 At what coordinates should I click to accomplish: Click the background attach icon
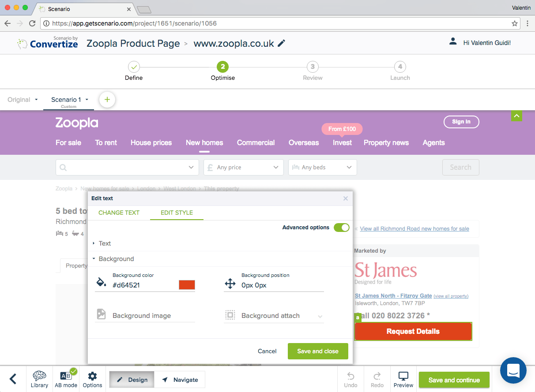pyautogui.click(x=230, y=315)
